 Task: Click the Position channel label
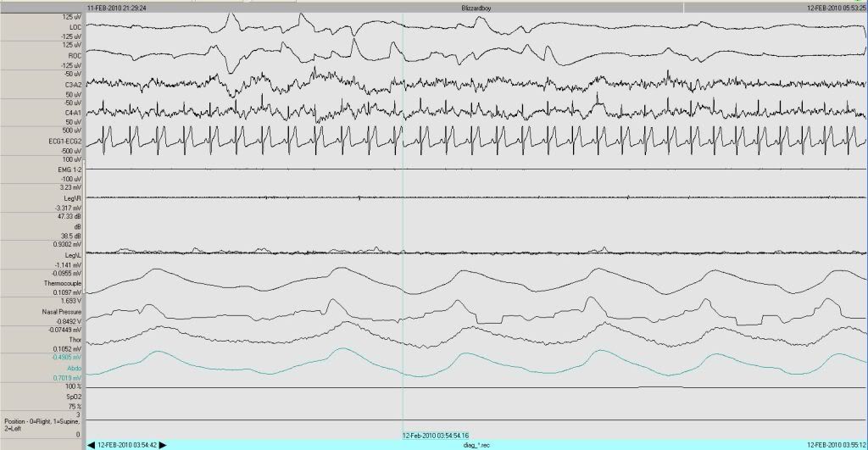(42, 425)
